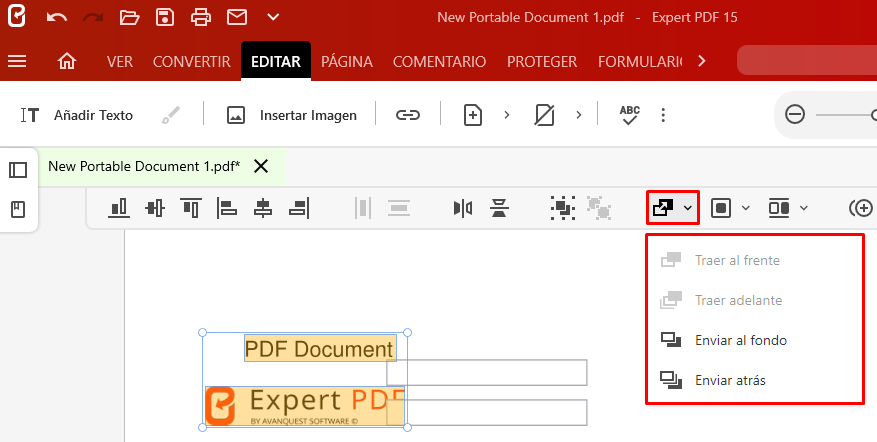Open the hamburger menu
877x442 pixels.
17,61
